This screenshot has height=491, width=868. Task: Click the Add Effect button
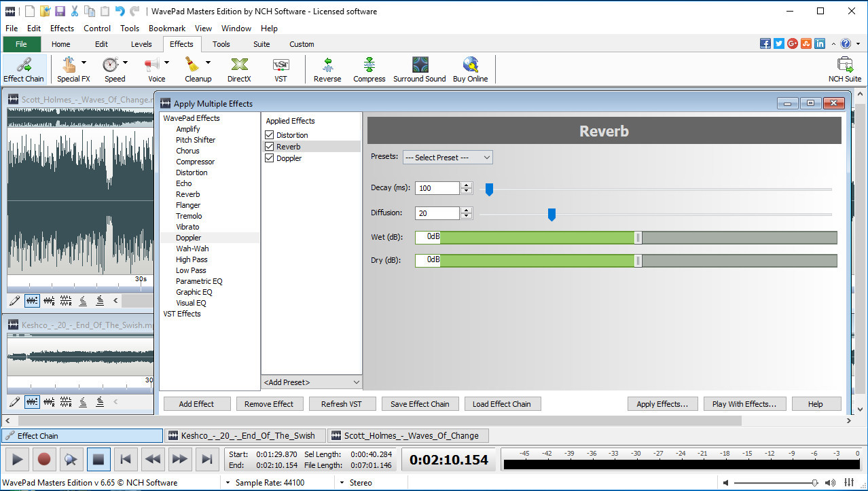196,404
